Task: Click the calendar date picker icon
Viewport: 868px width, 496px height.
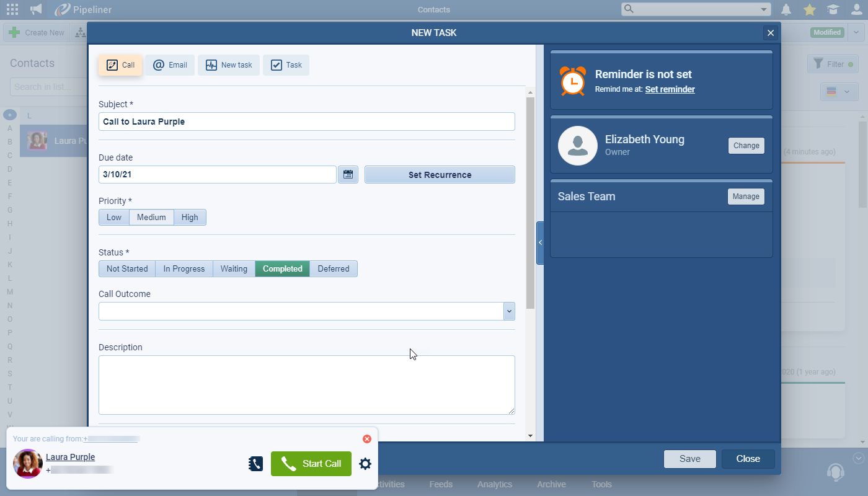Action: click(x=348, y=175)
